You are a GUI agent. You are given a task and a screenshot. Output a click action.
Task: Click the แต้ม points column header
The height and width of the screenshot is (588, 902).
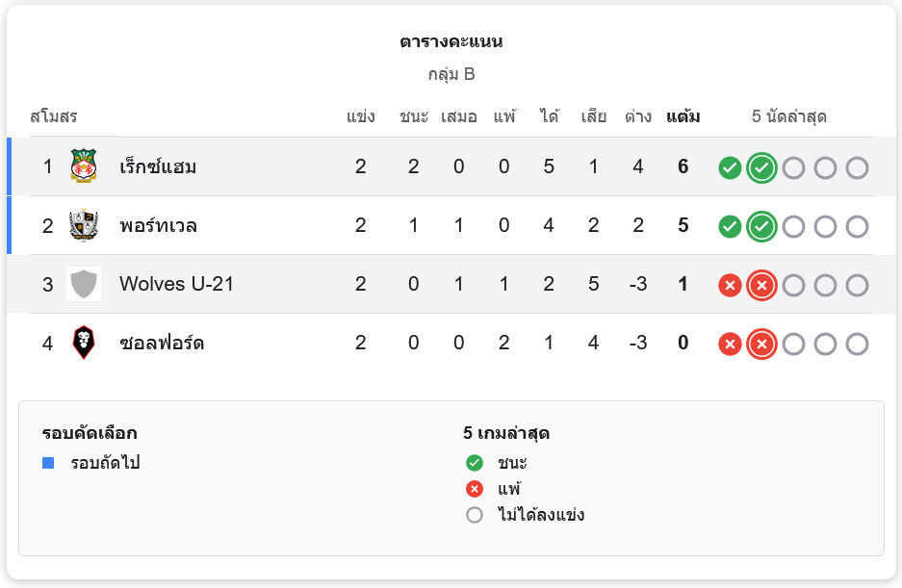(683, 117)
